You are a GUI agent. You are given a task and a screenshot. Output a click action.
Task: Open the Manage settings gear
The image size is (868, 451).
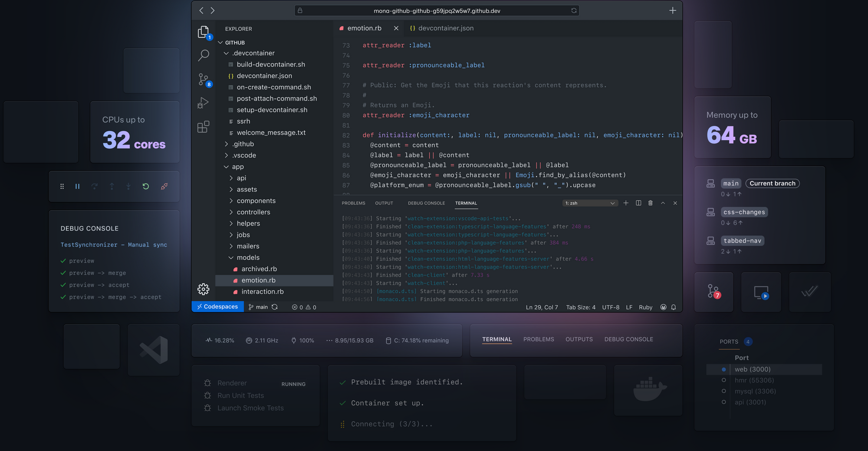pyautogui.click(x=203, y=289)
